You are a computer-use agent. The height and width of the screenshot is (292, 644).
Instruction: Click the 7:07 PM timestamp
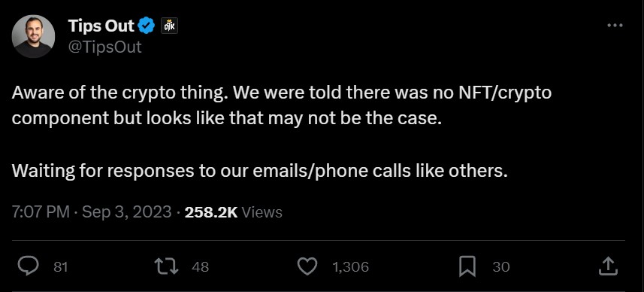41,212
